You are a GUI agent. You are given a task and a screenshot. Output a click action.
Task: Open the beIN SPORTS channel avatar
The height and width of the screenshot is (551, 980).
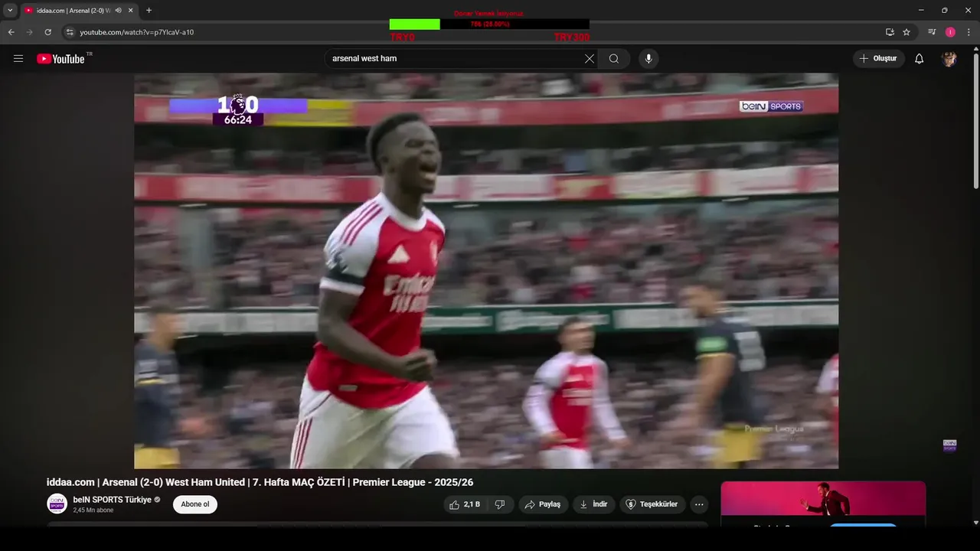tap(57, 504)
